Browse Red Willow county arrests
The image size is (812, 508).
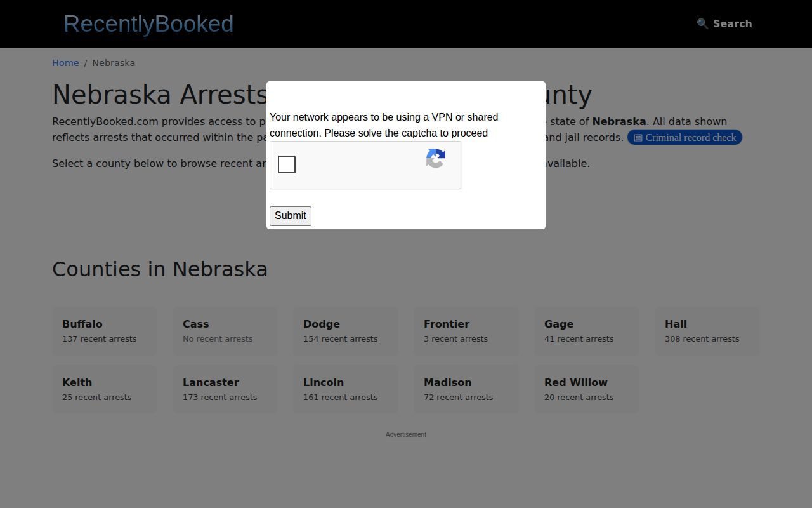[x=587, y=389]
